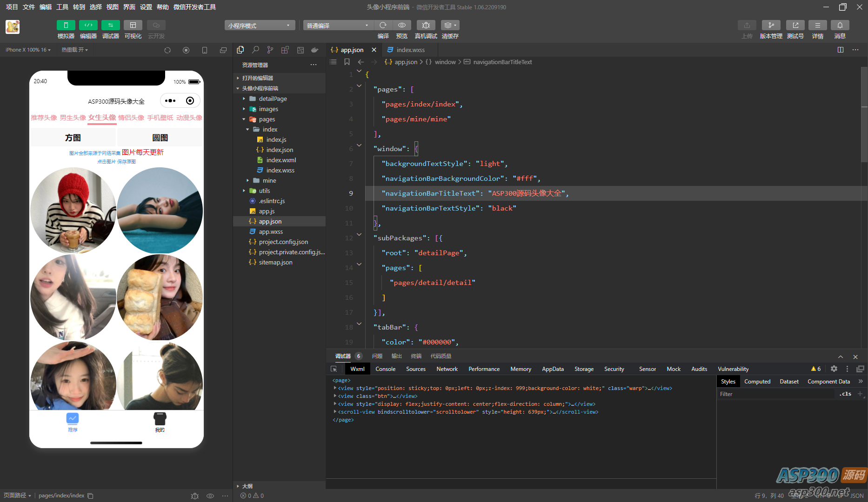Toggle the Simulator panel button

(x=66, y=26)
